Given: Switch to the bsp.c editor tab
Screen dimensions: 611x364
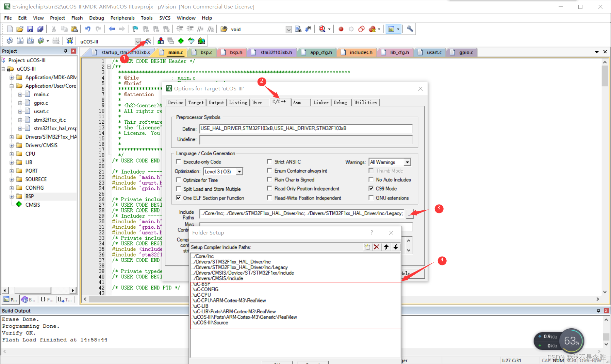Looking at the screenshot, I should click(203, 52).
